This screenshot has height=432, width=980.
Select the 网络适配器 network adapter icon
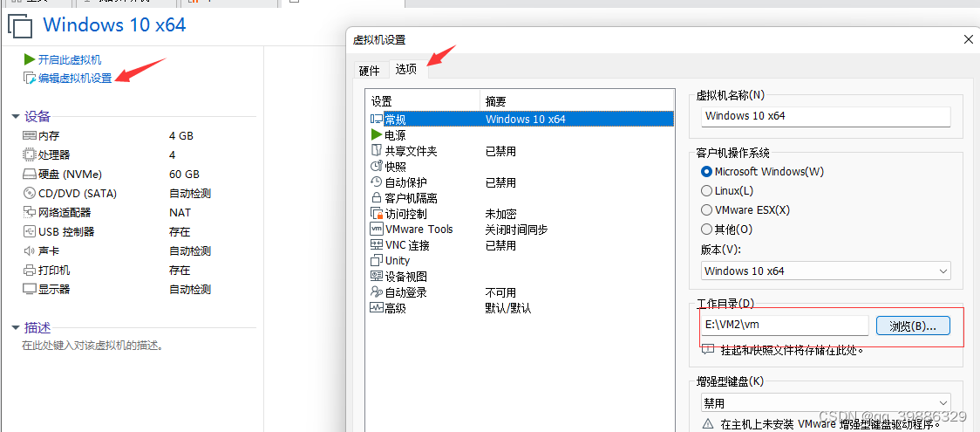point(30,213)
